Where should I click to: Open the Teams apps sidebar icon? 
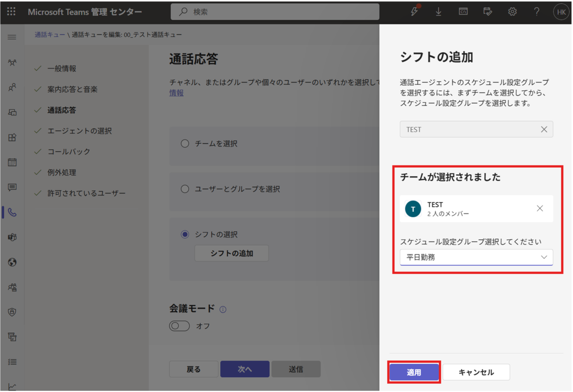click(12, 138)
